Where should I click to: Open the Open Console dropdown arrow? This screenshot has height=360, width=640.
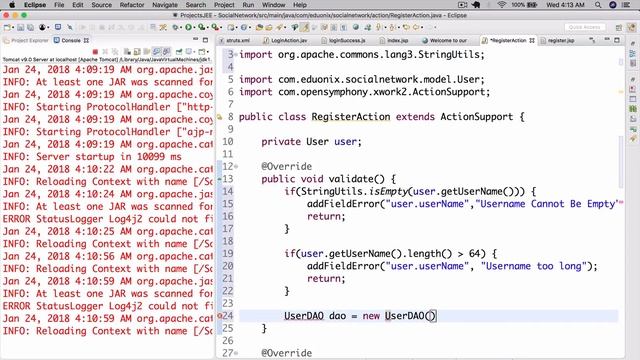208,52
